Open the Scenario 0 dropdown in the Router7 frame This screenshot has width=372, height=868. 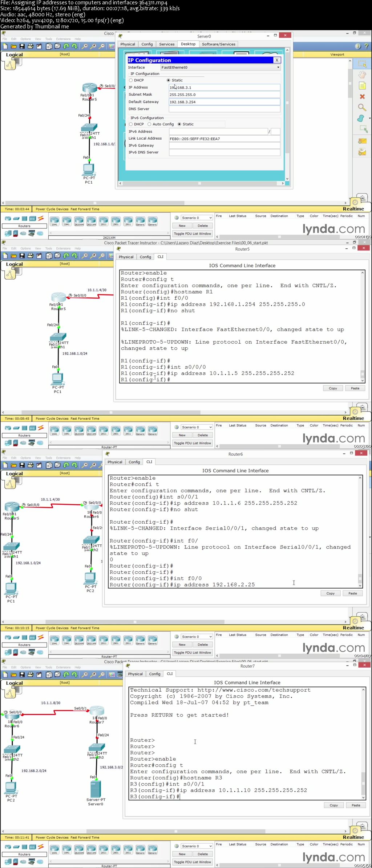click(x=196, y=846)
